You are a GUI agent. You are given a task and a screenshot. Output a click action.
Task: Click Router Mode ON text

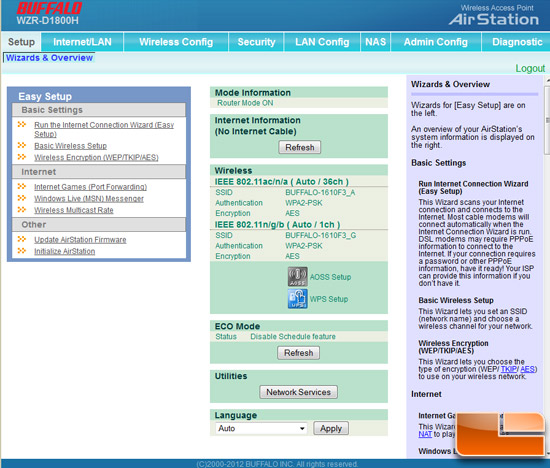(245, 103)
